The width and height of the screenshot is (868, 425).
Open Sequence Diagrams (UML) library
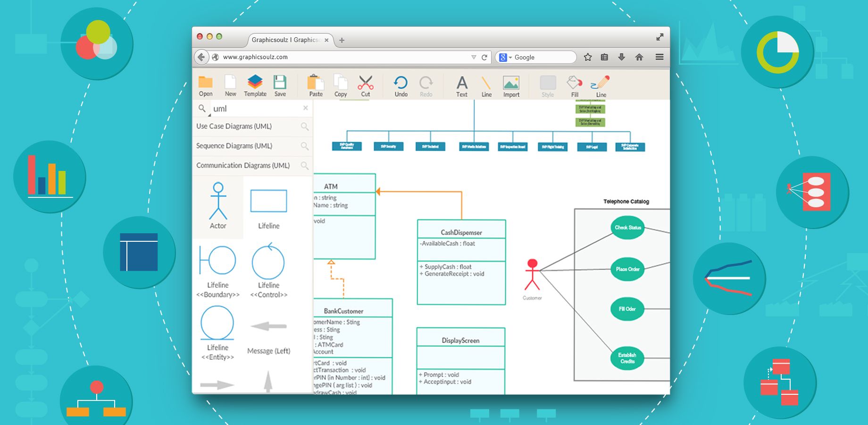253,146
